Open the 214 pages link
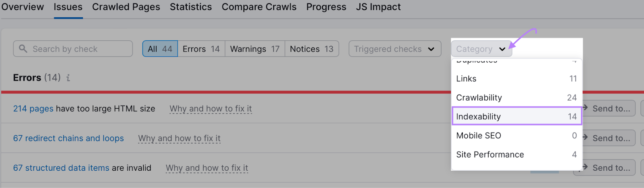Screen dimensions: 644x188 [33, 109]
